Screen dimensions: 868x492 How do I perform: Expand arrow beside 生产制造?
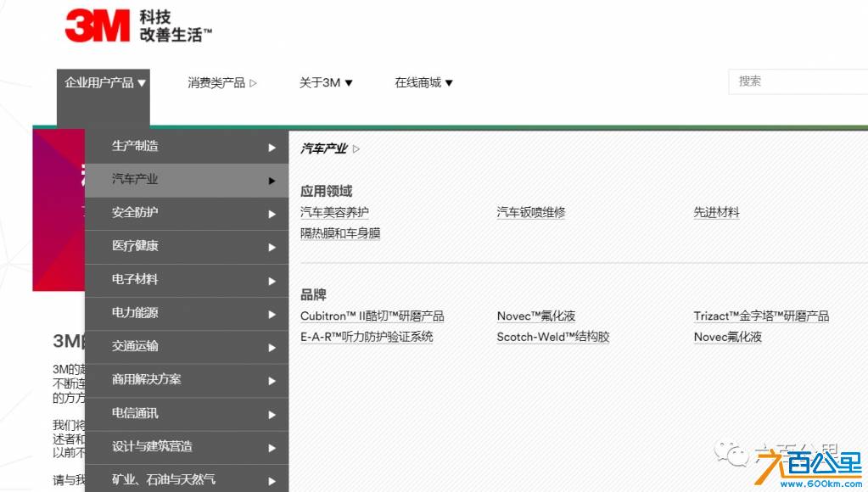coord(272,148)
